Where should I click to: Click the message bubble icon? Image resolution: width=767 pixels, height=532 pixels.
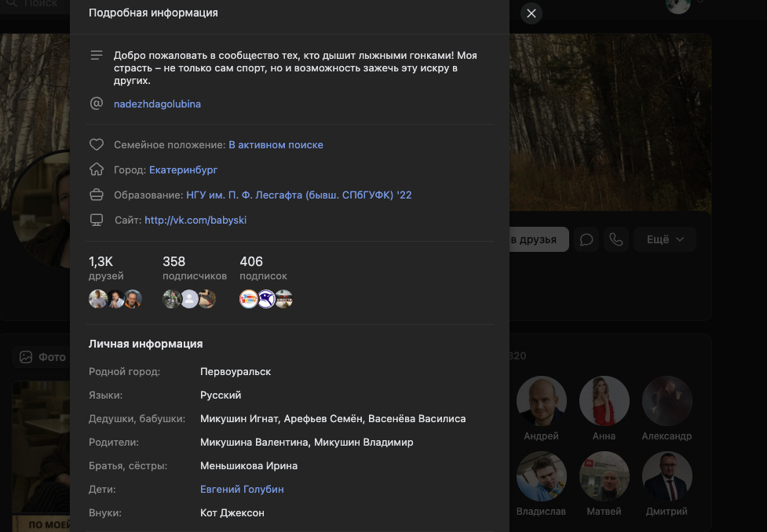click(x=586, y=240)
